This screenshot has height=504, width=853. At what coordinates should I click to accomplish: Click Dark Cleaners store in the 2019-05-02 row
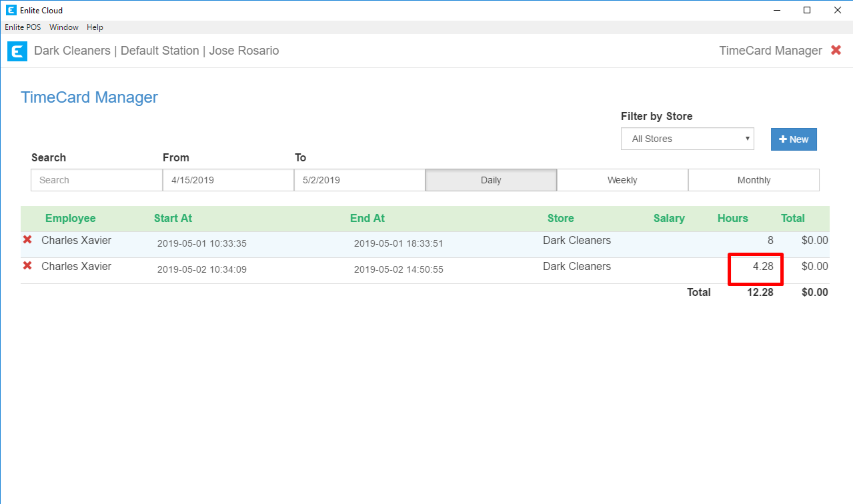pyautogui.click(x=577, y=266)
